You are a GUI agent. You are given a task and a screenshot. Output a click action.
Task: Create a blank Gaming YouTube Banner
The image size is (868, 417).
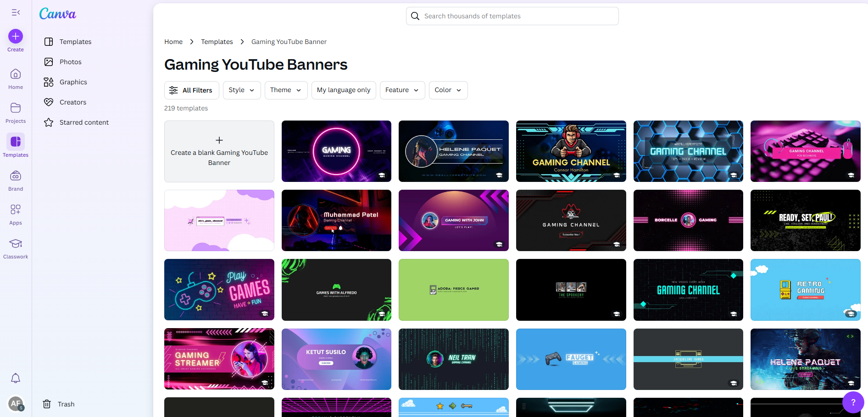219,151
